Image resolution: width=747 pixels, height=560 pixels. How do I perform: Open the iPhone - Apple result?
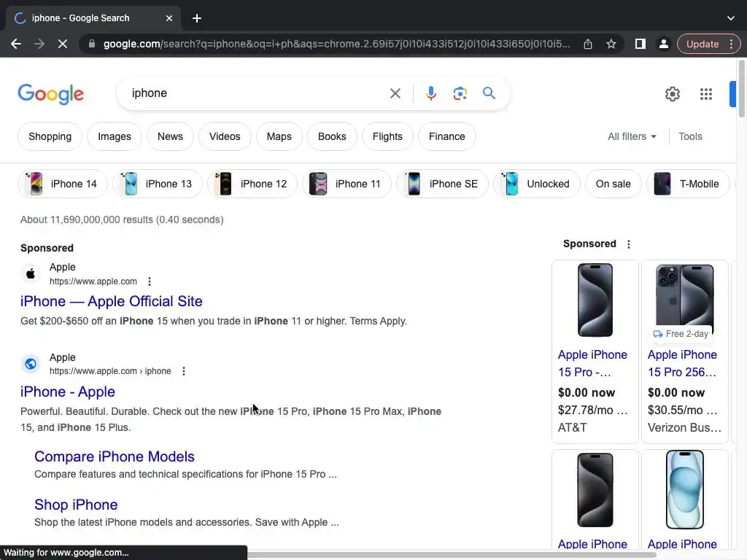tap(68, 392)
